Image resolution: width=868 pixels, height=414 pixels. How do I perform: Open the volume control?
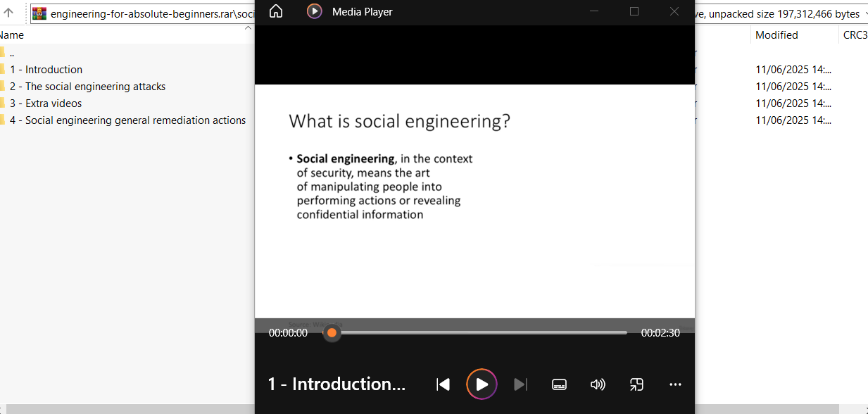(598, 384)
